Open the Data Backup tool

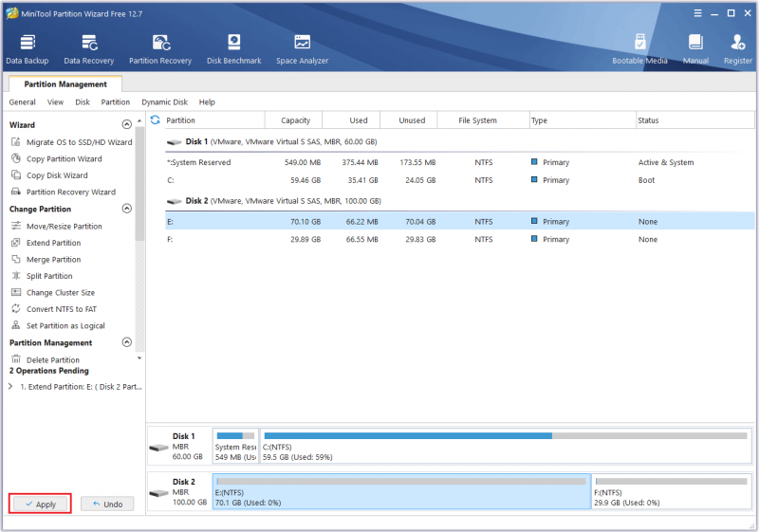coord(28,49)
